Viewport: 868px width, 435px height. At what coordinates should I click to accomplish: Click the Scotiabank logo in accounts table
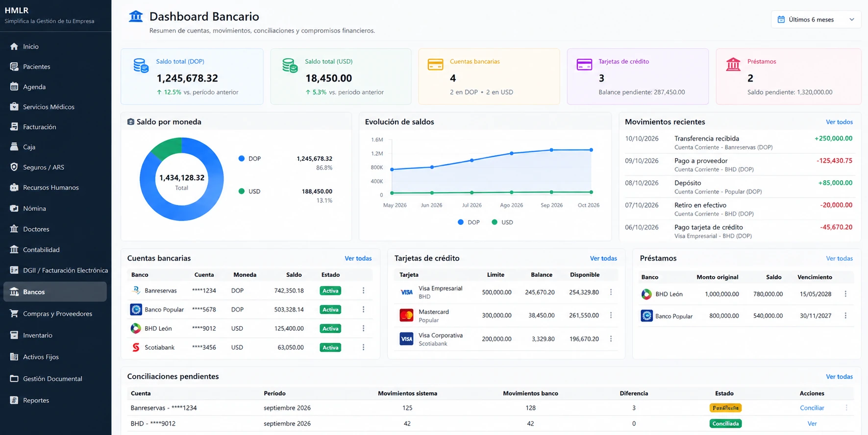[136, 347]
